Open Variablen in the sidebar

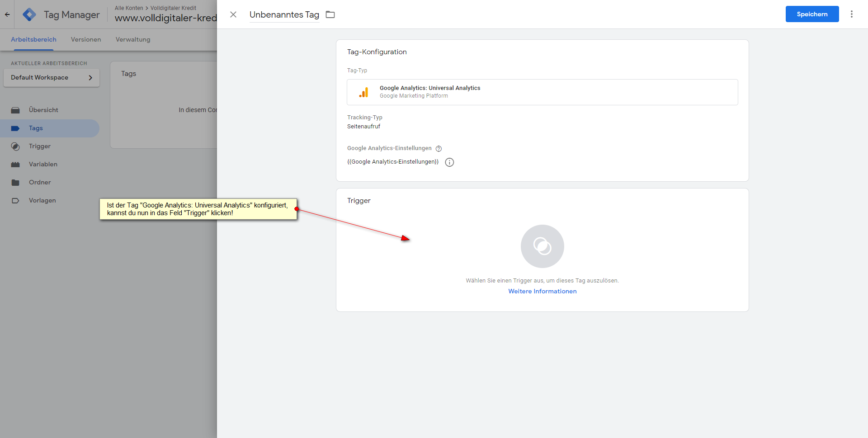pyautogui.click(x=50, y=164)
